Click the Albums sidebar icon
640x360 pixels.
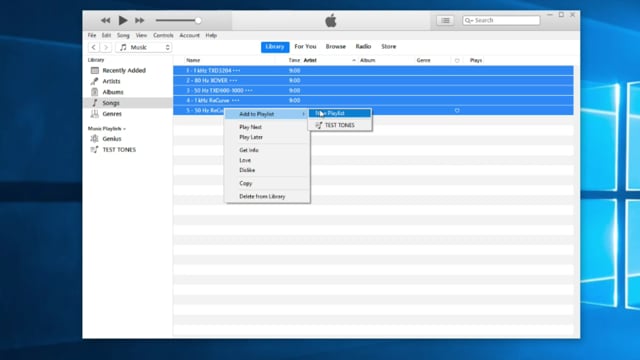click(x=95, y=92)
